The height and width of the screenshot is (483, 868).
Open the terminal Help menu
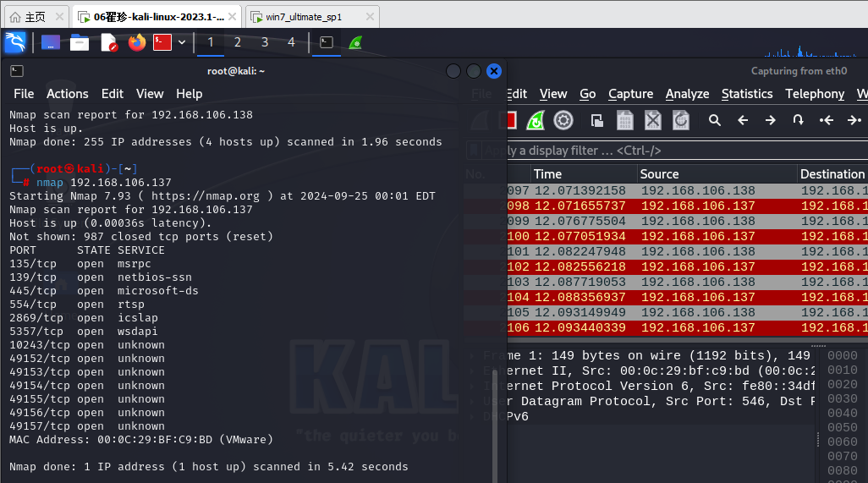(190, 94)
